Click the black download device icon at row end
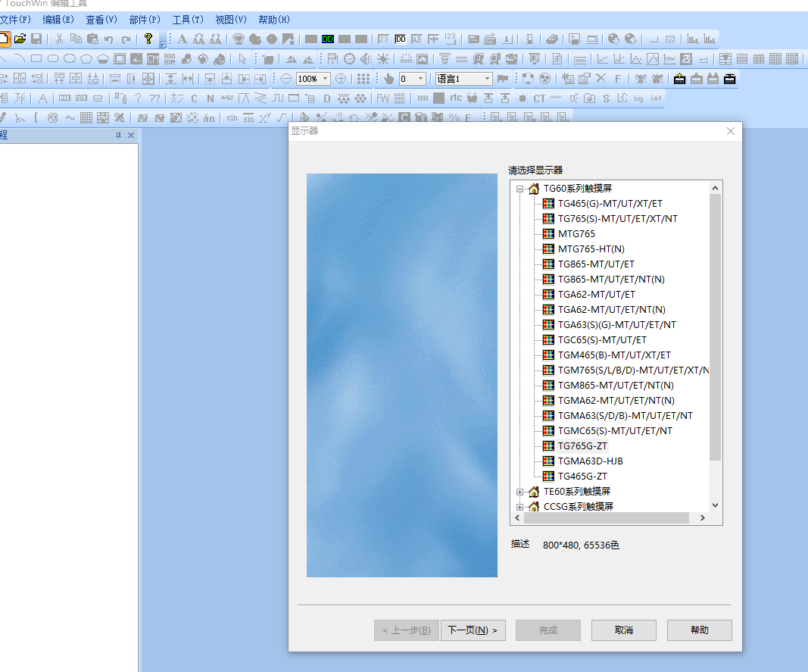The width and height of the screenshot is (808, 672). [x=730, y=79]
